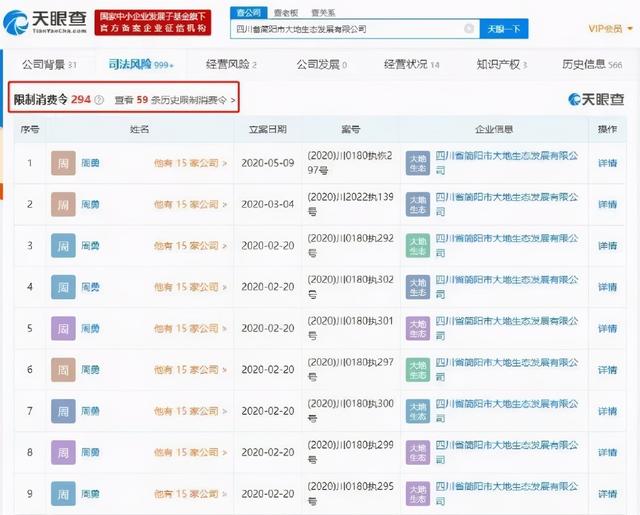Open the 知识产权 tab
Screen dimensions: 640x515
(x=502, y=64)
